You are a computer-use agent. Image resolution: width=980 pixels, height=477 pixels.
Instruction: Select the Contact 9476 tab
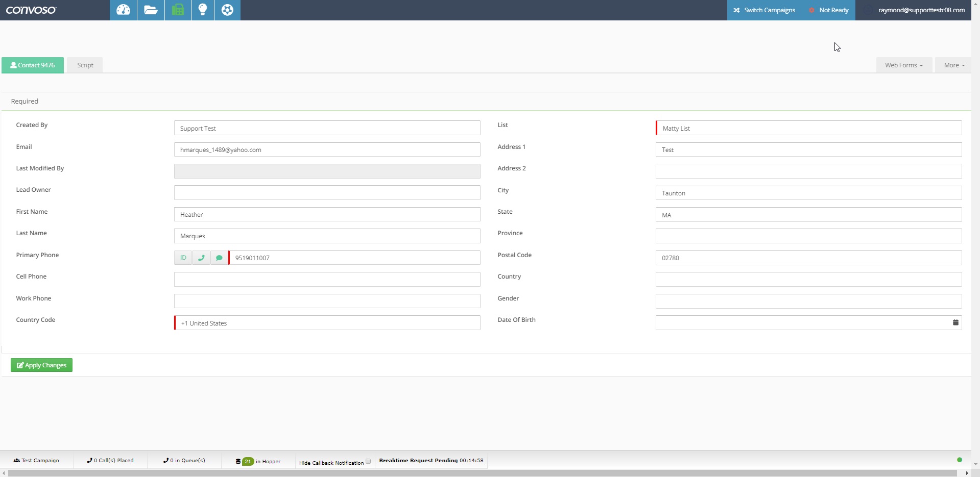coord(33,65)
